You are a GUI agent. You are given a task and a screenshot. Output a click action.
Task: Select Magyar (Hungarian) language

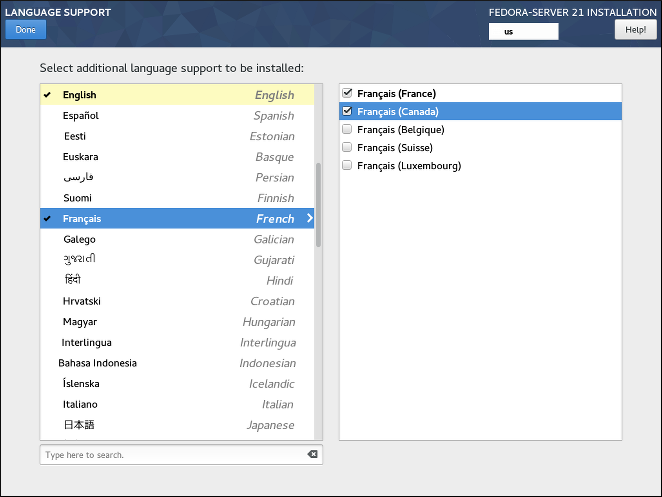[177, 322]
